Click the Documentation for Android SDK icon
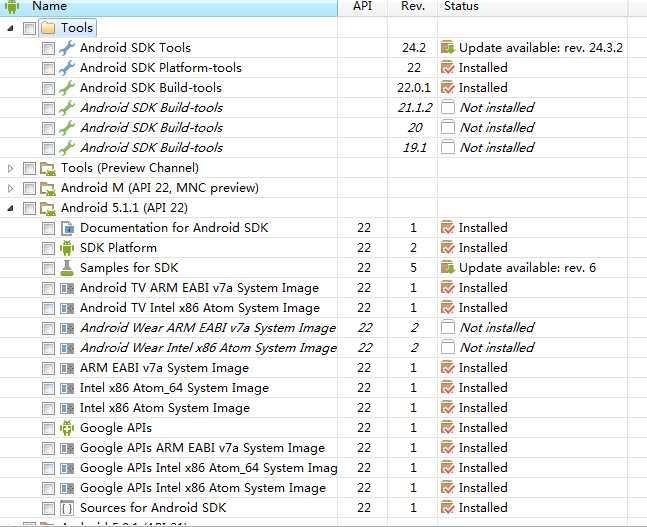The width and height of the screenshot is (647, 527). click(67, 228)
